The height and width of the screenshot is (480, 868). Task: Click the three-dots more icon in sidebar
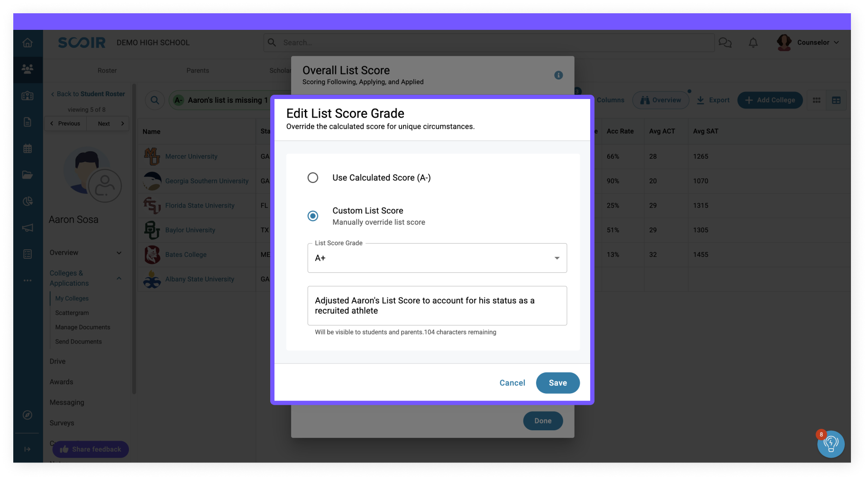[27, 281]
